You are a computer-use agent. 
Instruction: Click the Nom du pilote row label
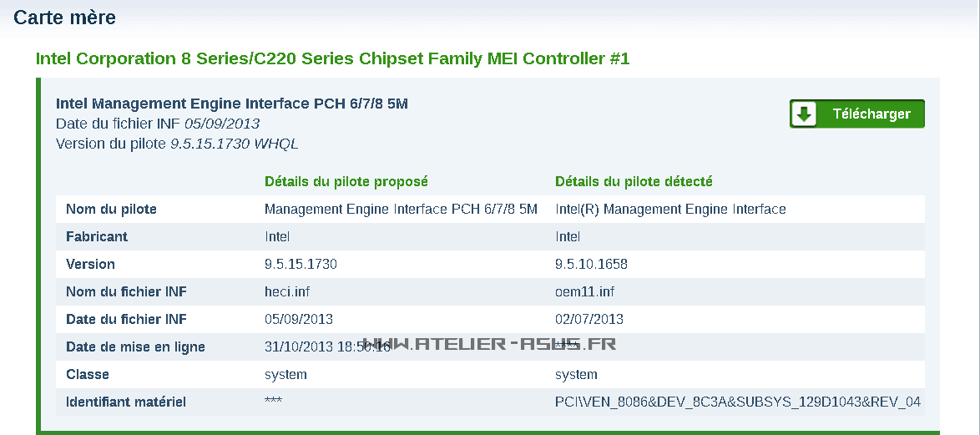pyautogui.click(x=111, y=209)
